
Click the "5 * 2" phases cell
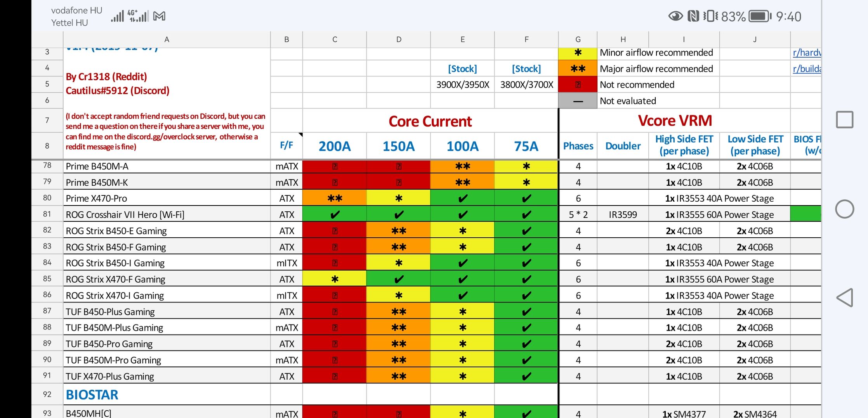[578, 214]
